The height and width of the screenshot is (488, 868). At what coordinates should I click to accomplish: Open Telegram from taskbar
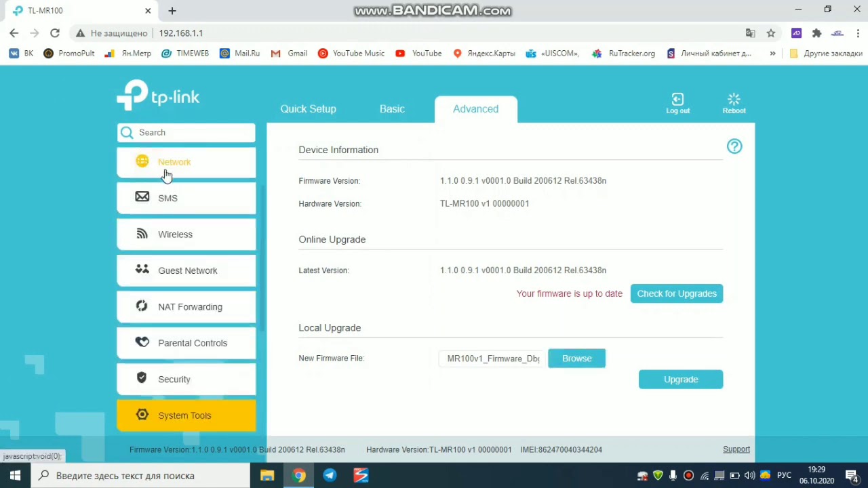pos(330,476)
